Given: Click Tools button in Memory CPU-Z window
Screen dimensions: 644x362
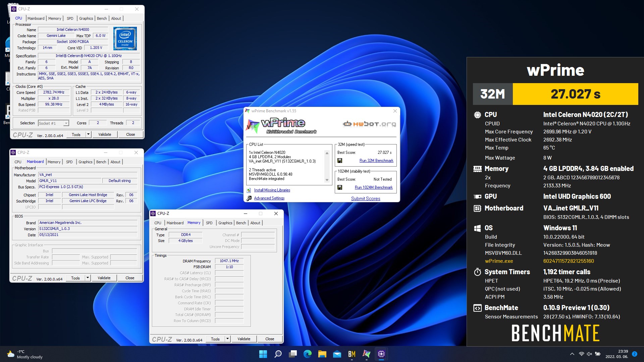Looking at the screenshot, I should pos(215,339).
